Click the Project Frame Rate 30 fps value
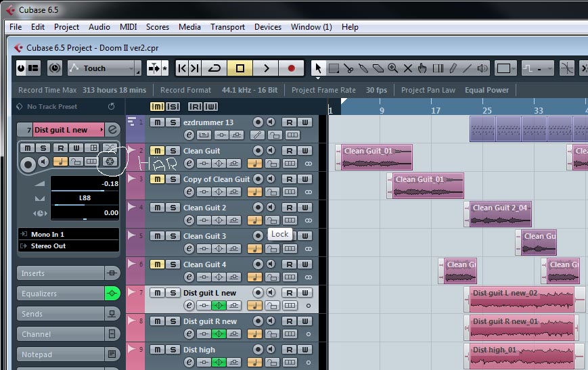This screenshot has width=588, height=370. point(376,90)
